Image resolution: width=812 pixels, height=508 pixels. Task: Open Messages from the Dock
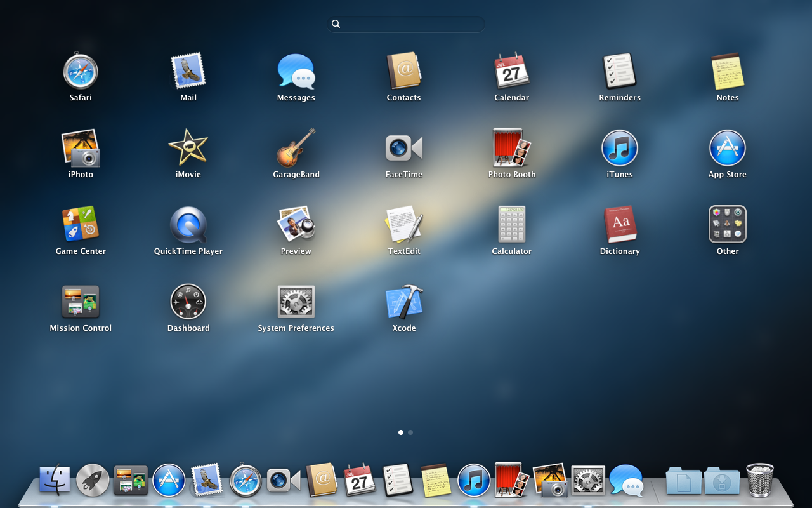coord(627,480)
